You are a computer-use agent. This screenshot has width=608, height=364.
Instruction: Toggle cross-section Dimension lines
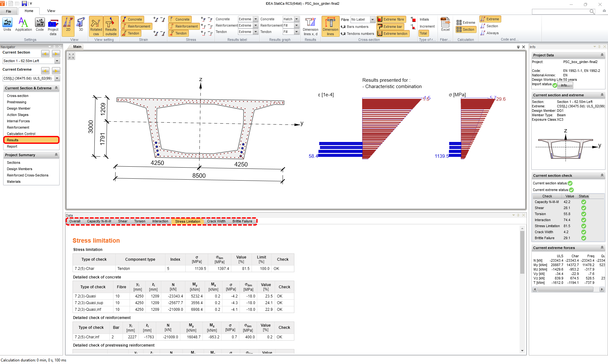point(330,26)
